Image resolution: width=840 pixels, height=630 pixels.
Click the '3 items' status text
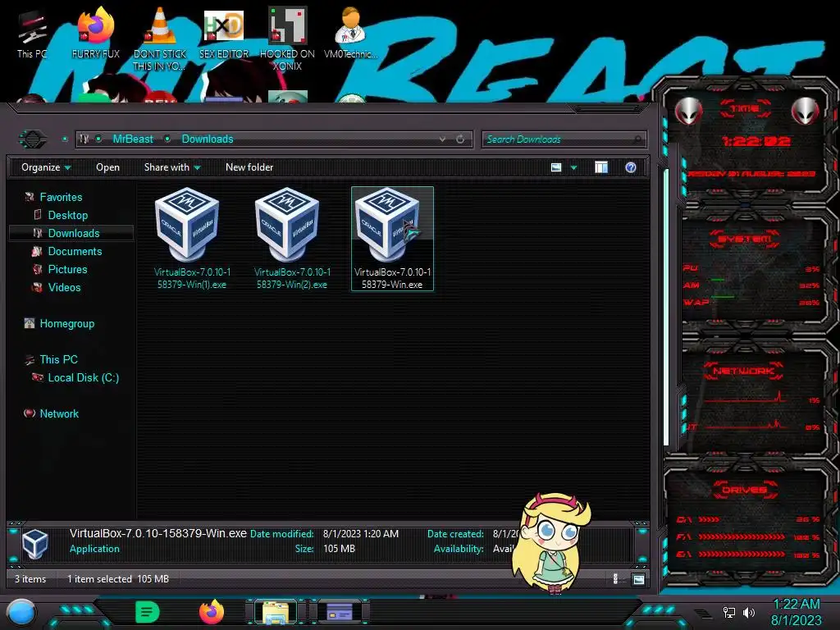click(x=30, y=579)
